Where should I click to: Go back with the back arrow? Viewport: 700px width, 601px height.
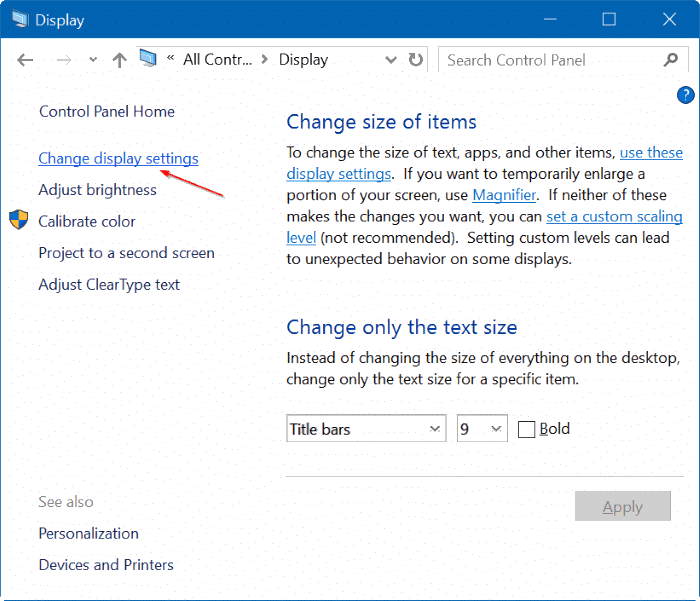click(x=25, y=60)
